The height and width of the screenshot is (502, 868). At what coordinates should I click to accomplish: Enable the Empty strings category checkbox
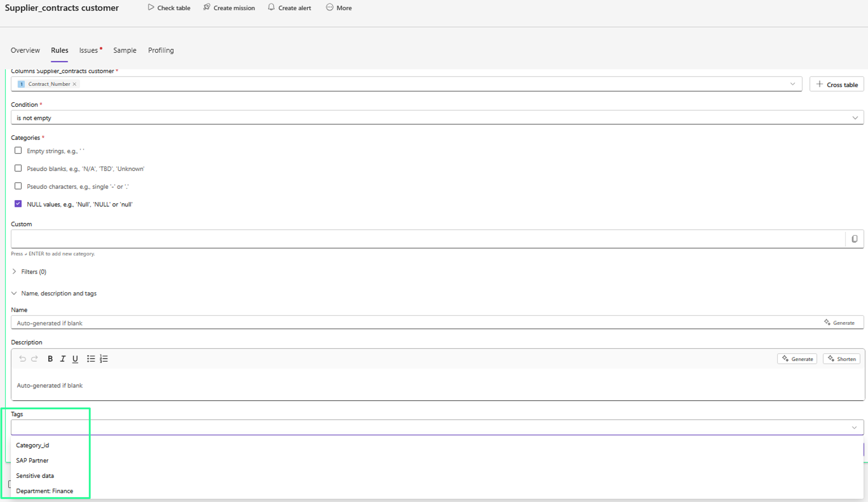click(x=18, y=150)
